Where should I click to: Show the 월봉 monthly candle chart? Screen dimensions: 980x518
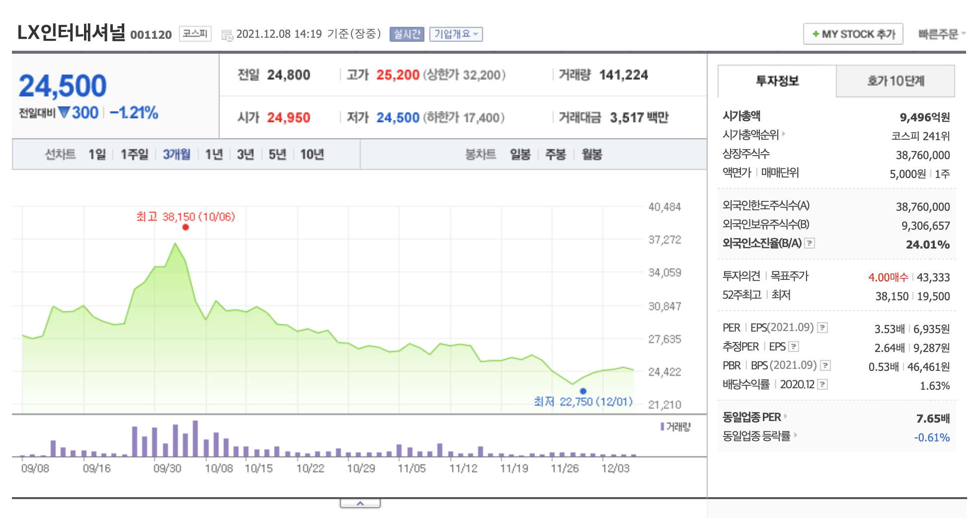tap(592, 154)
